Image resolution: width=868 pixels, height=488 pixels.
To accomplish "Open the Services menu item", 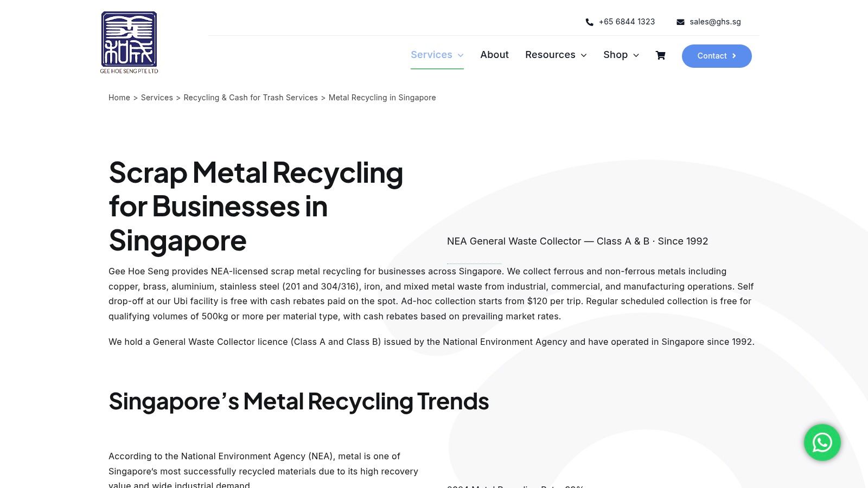I will [431, 55].
